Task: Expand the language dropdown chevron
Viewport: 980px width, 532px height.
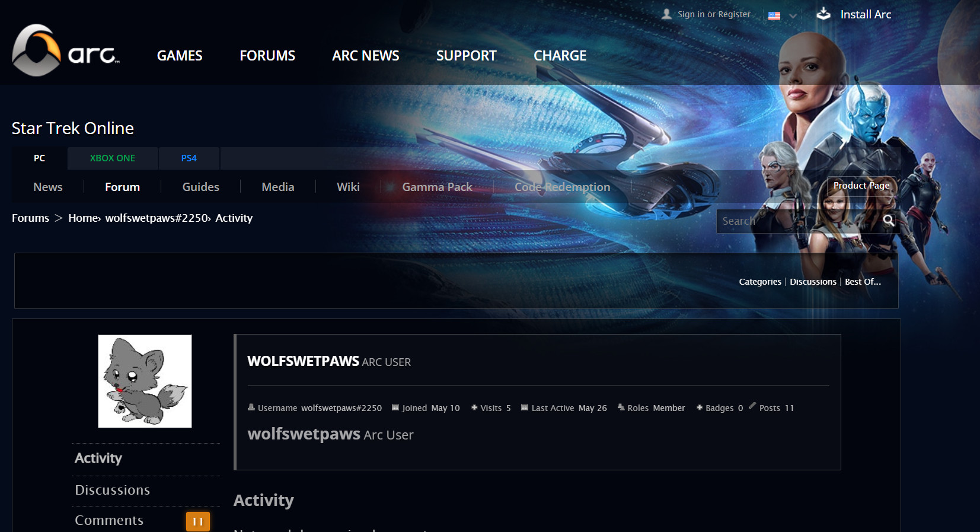Action: pyautogui.click(x=793, y=16)
